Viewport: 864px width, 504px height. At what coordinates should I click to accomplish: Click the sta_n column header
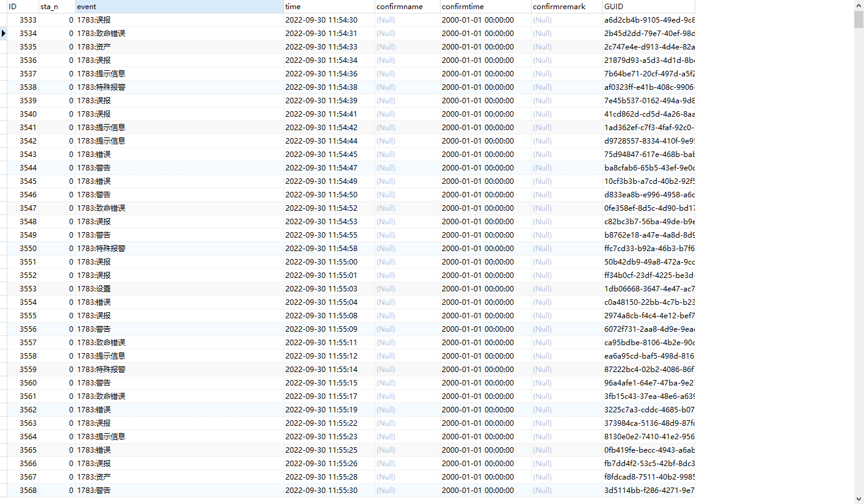56,6
